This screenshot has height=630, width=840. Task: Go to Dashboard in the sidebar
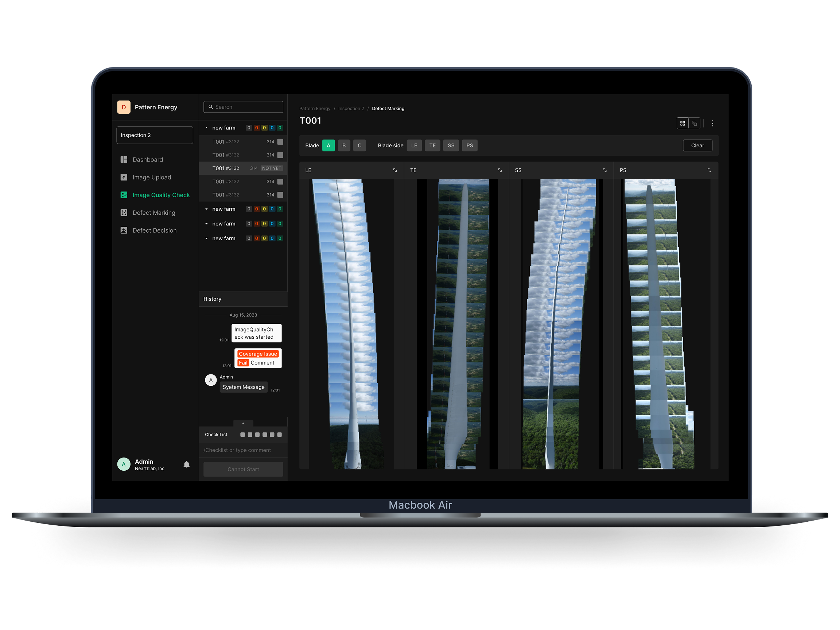click(147, 159)
